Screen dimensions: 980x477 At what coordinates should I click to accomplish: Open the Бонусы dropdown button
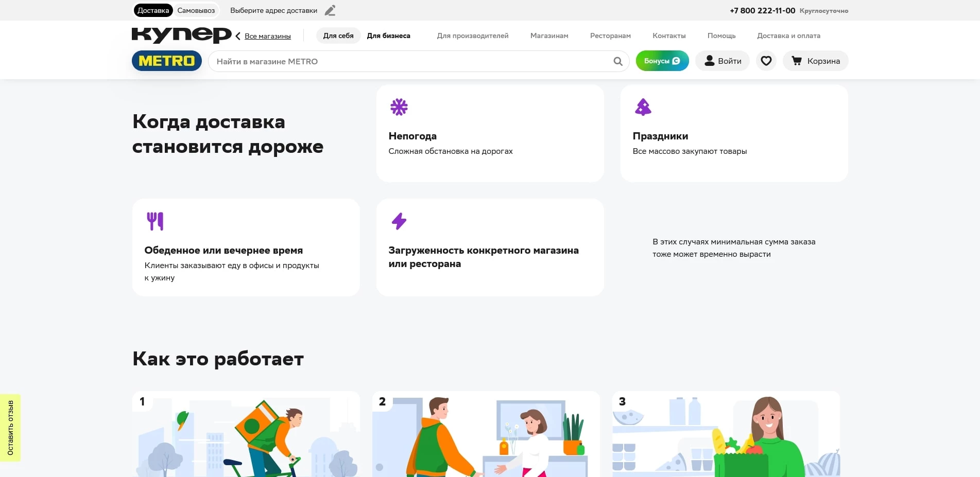(662, 60)
